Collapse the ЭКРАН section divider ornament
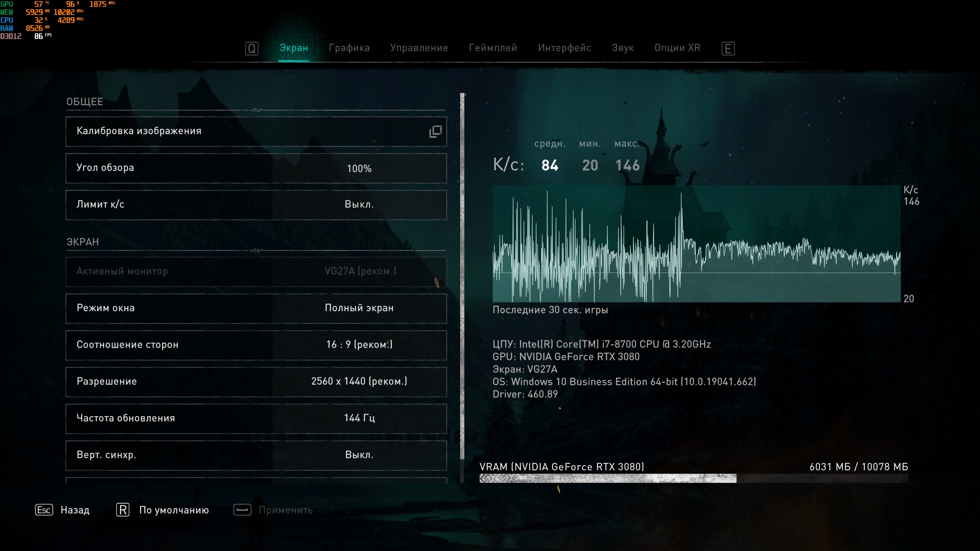Screen dimensions: 980x551 256,251
